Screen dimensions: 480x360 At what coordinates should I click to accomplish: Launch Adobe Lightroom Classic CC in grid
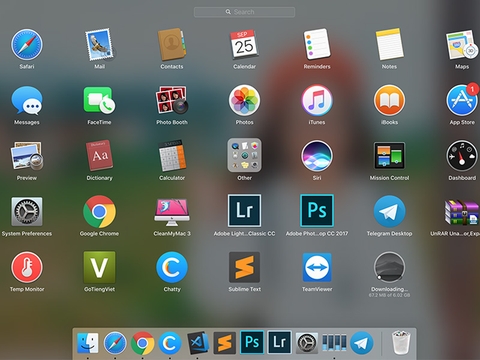coord(244,211)
